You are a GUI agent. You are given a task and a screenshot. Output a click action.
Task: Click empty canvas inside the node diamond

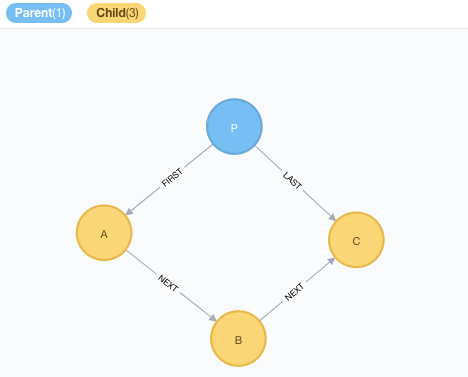tap(233, 233)
